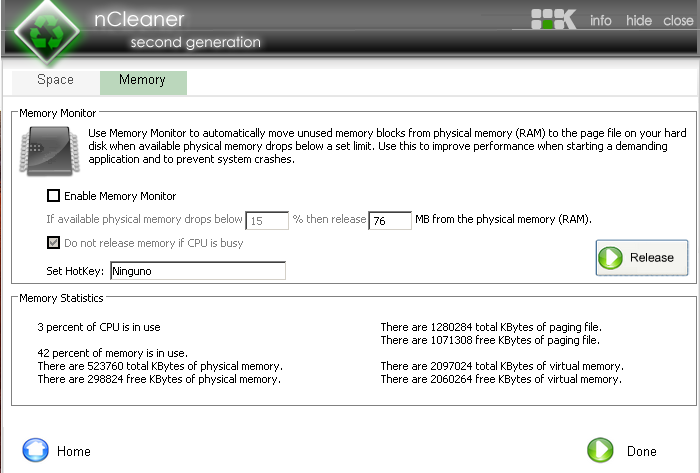Click the '% then release' label
Screen dimensions: 700x473
point(329,219)
